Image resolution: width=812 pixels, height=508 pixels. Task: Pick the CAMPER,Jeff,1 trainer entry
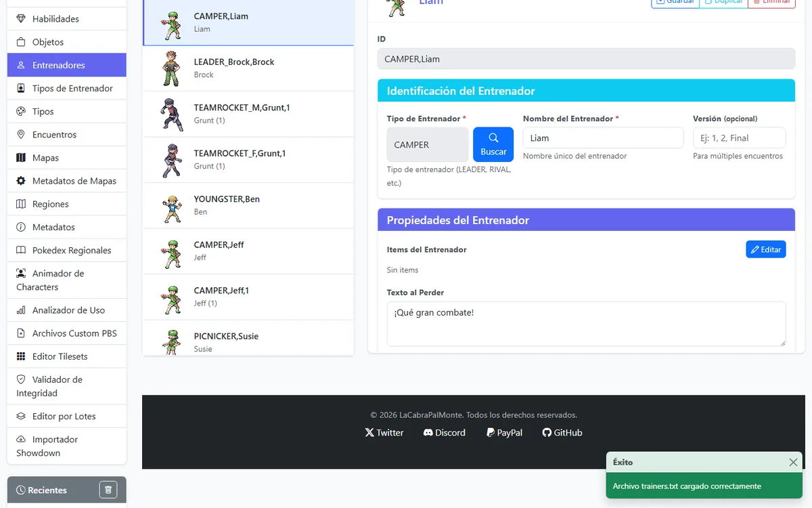pos(248,297)
